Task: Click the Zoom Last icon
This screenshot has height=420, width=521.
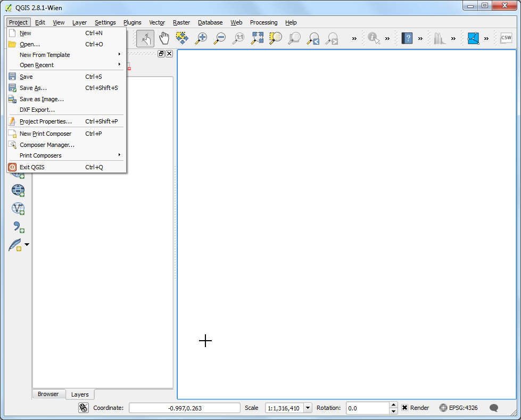Action: pyautogui.click(x=313, y=38)
